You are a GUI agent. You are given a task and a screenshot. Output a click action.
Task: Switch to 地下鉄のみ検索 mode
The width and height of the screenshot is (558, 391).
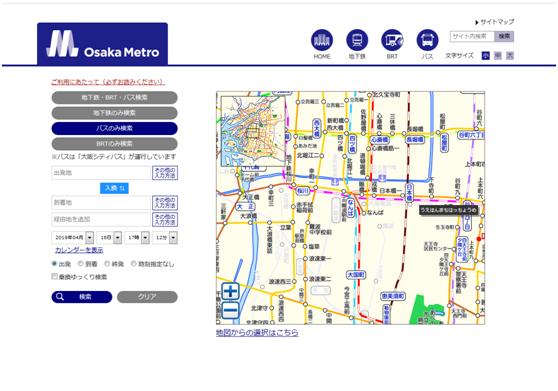(x=115, y=113)
